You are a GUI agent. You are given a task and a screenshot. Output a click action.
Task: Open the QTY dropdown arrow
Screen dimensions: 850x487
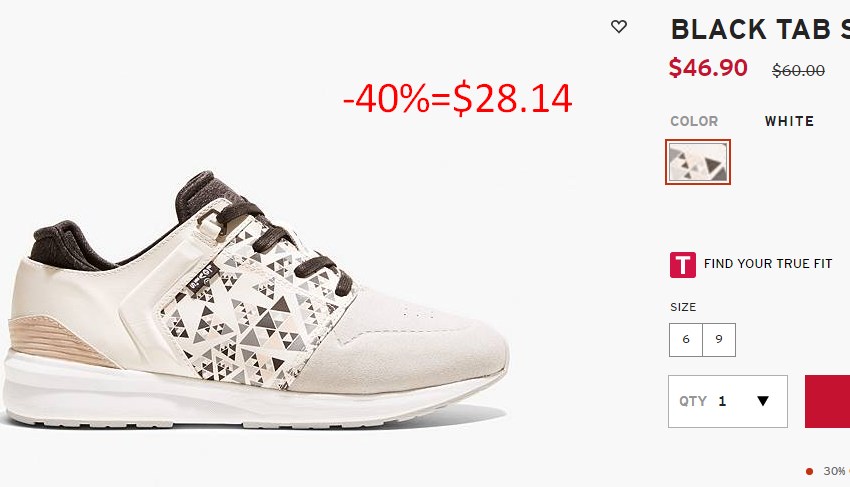(x=763, y=401)
